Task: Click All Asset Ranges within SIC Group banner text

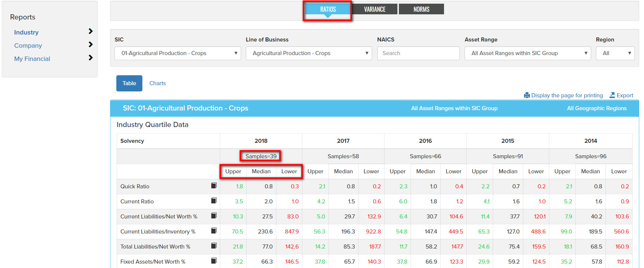Action: point(454,108)
